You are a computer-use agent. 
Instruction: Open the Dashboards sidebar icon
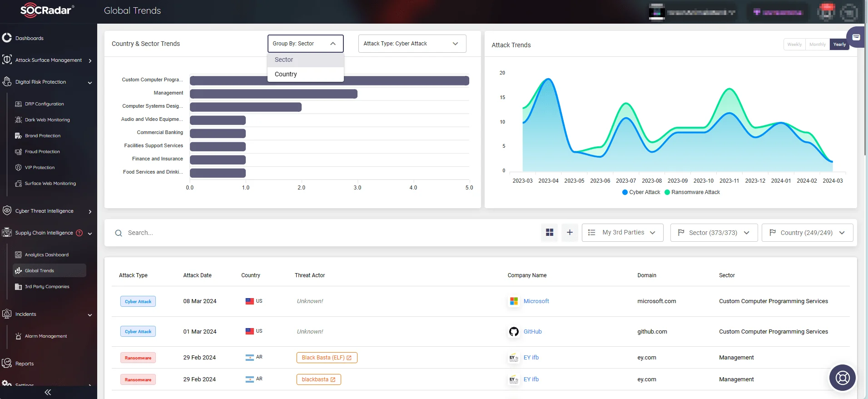click(x=7, y=38)
